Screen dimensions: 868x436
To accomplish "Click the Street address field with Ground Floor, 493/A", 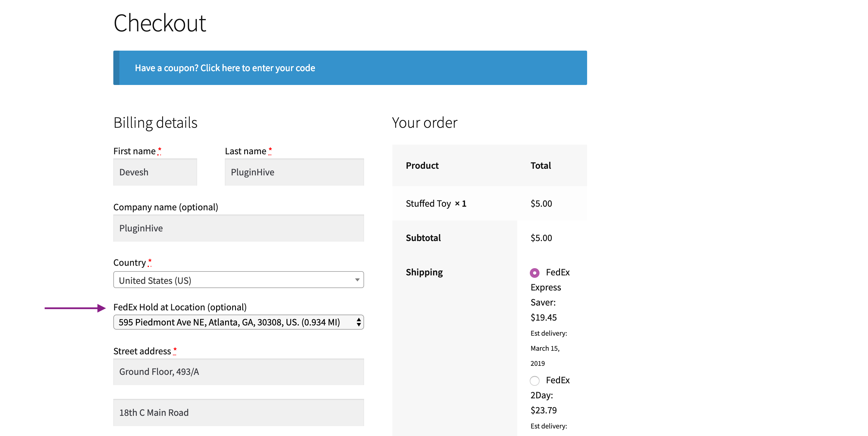I will [x=239, y=372].
